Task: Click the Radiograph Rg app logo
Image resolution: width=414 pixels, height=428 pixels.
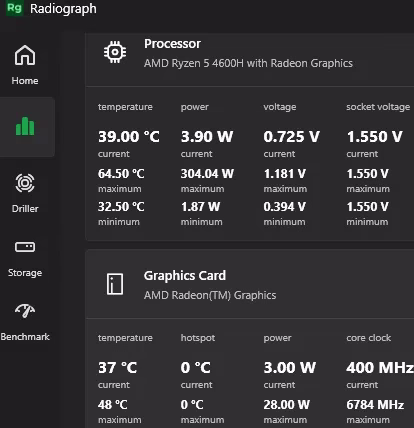Action: coord(14,8)
